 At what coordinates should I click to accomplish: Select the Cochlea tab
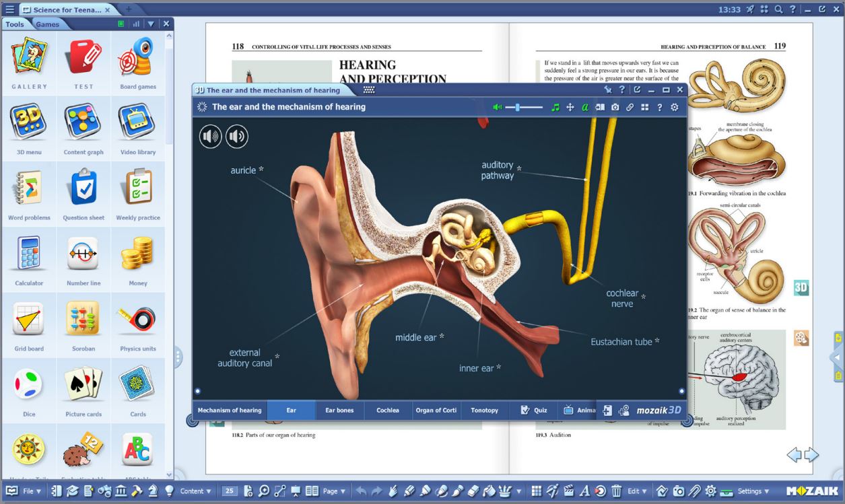[x=388, y=410]
